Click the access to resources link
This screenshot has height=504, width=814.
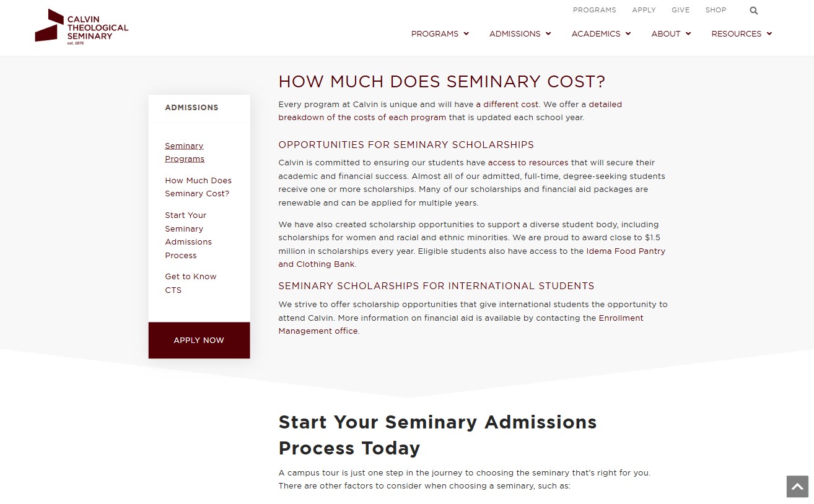tap(528, 163)
